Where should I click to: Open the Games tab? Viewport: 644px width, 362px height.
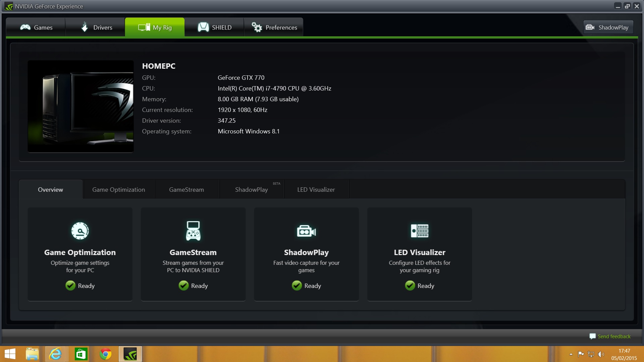[x=36, y=27]
